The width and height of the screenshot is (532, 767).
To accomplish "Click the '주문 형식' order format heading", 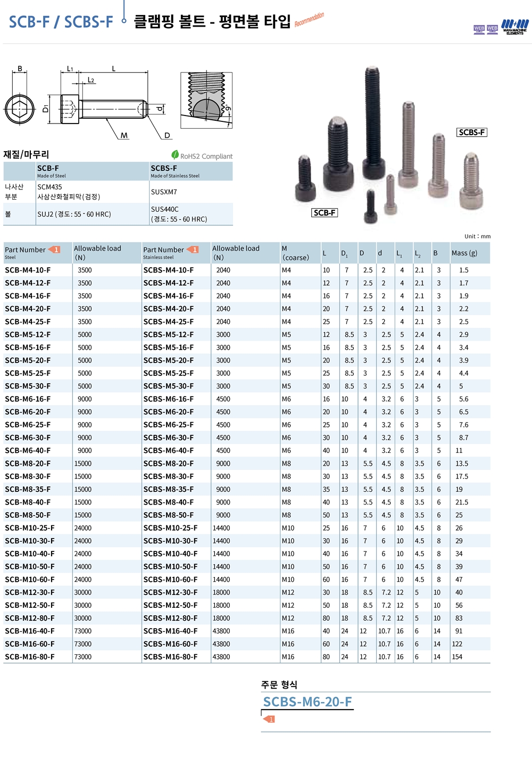I will pos(279,684).
